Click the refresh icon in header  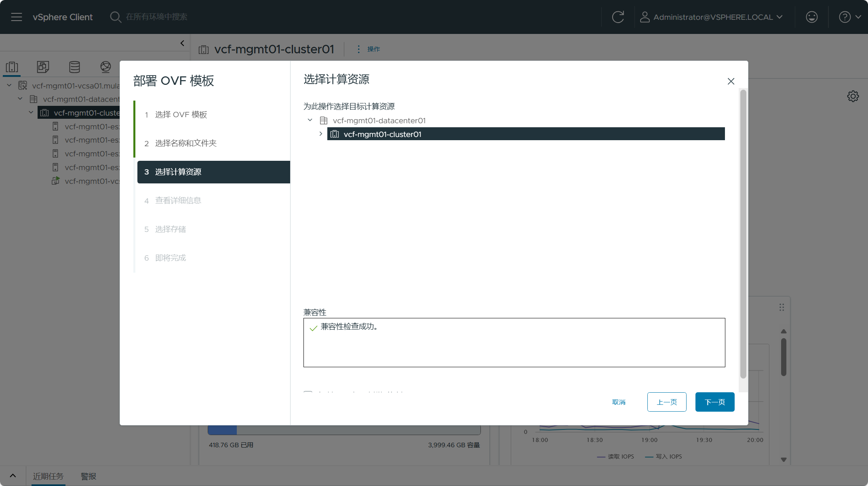coord(618,17)
